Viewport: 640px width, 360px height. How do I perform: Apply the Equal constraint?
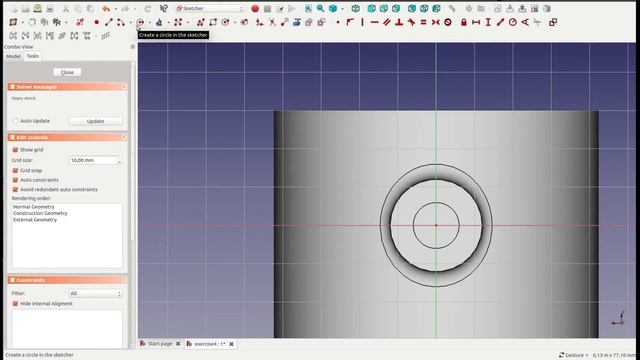tap(423, 22)
